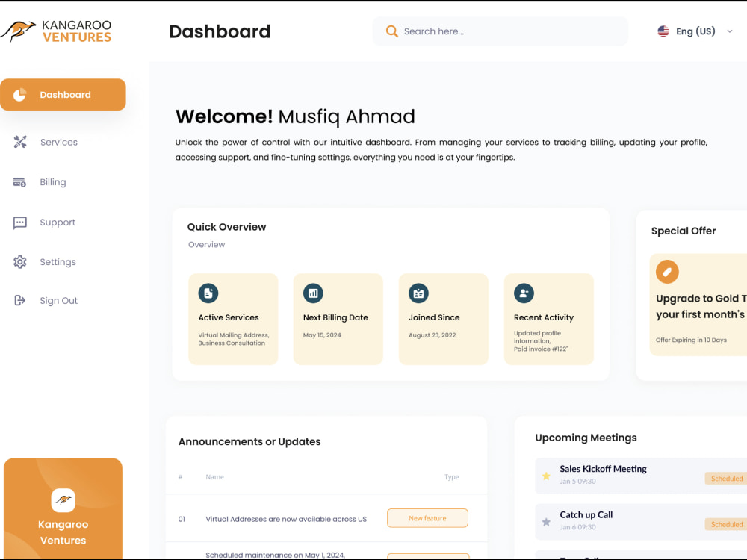Click the Active Services document icon
Viewport: 747px width, 560px height.
pos(208,293)
